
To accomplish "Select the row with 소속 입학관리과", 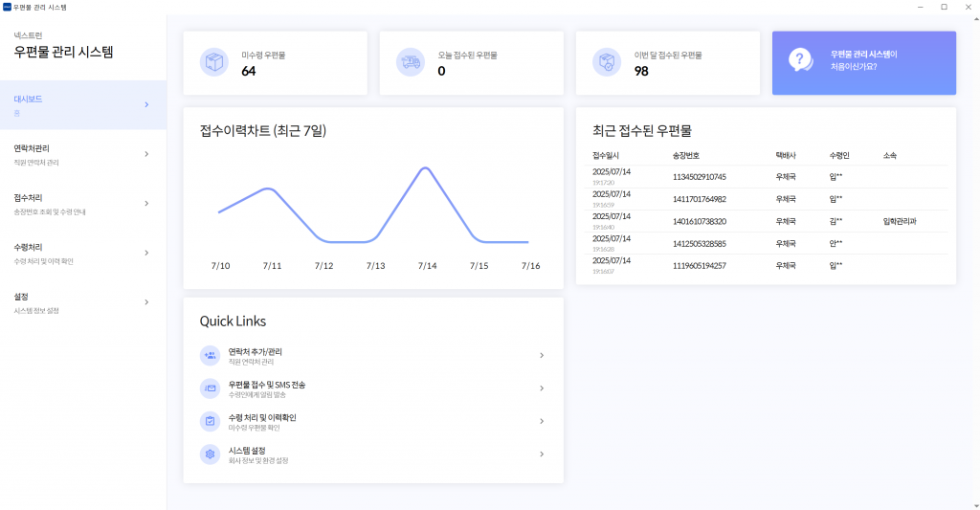I will tap(766, 221).
